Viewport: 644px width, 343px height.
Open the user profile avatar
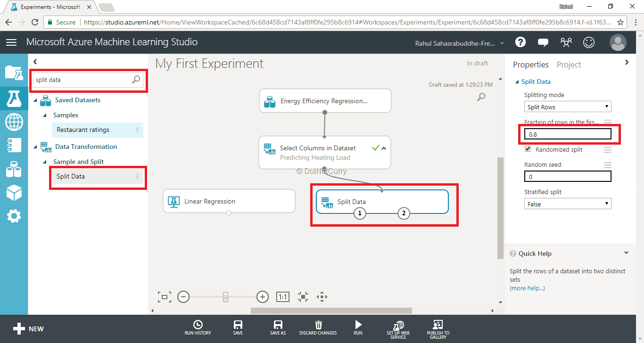pyautogui.click(x=618, y=42)
